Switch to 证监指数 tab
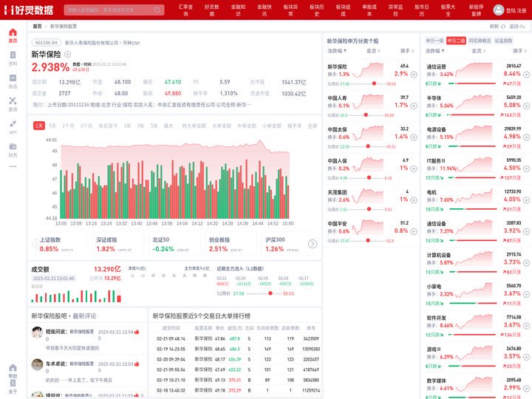The width and height of the screenshot is (532, 399). coord(503,41)
